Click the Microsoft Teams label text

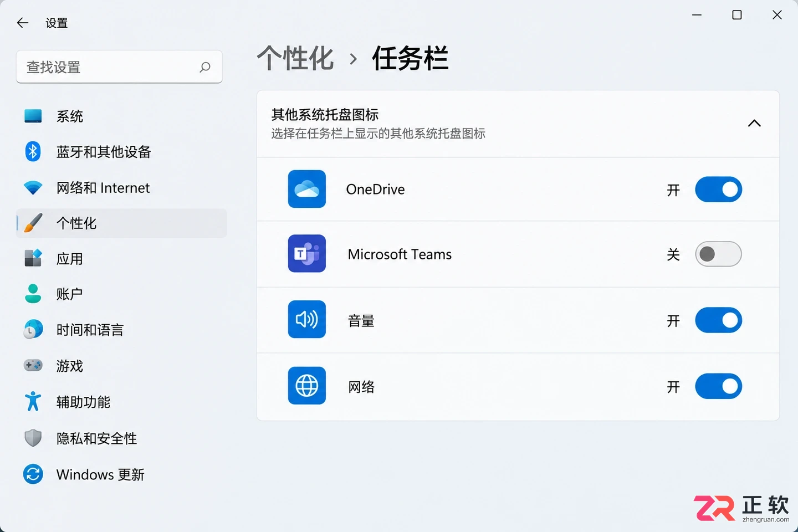pos(400,254)
